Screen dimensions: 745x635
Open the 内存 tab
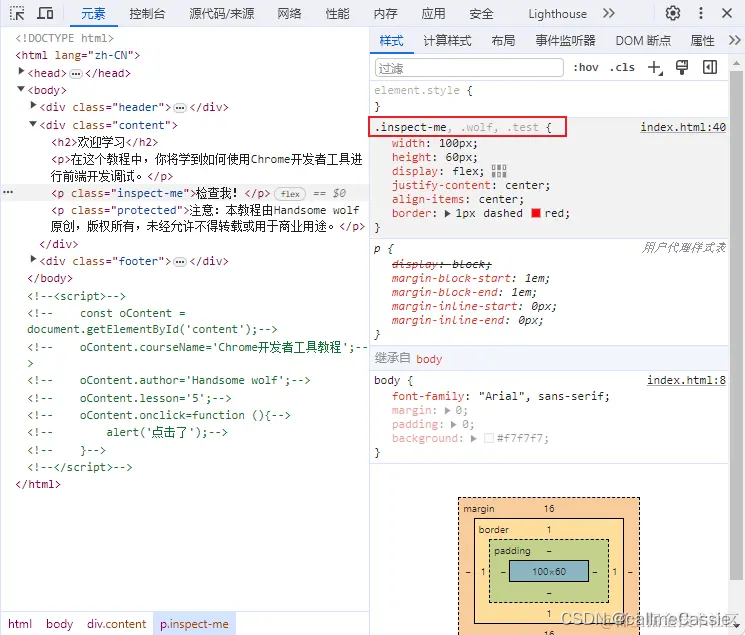[x=385, y=14]
